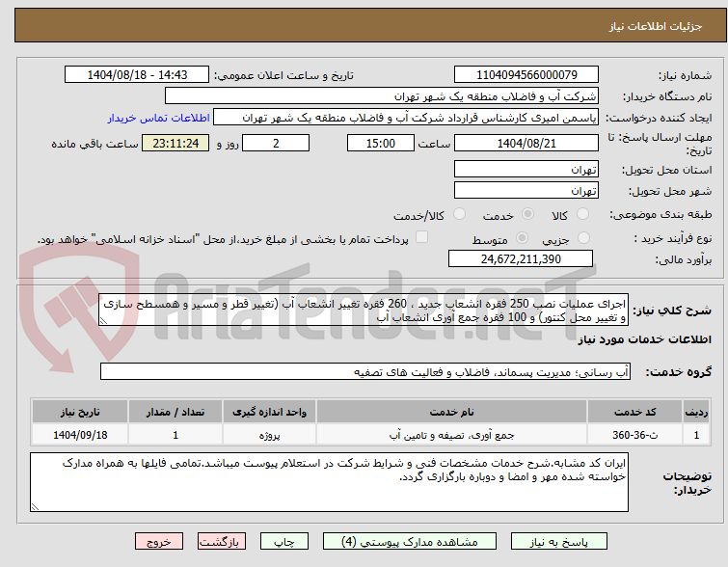Click the چاپ print button
This screenshot has width=728, height=567.
284,542
